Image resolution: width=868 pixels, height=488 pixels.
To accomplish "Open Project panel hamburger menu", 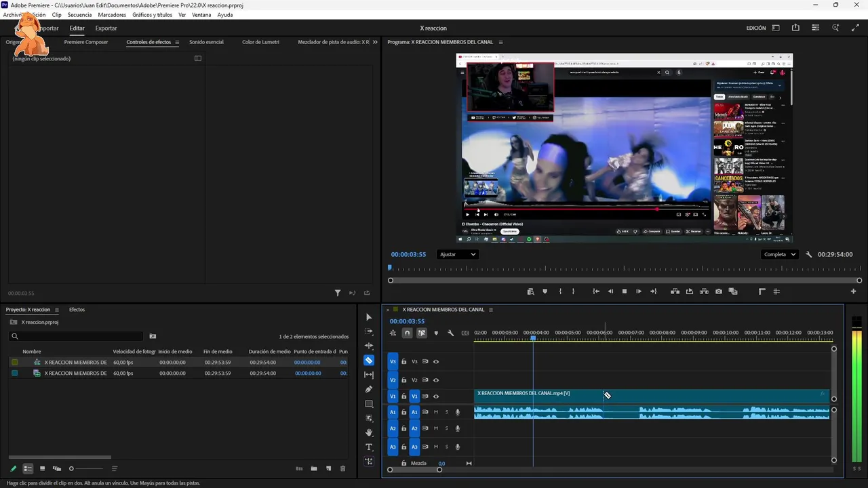I will (57, 310).
